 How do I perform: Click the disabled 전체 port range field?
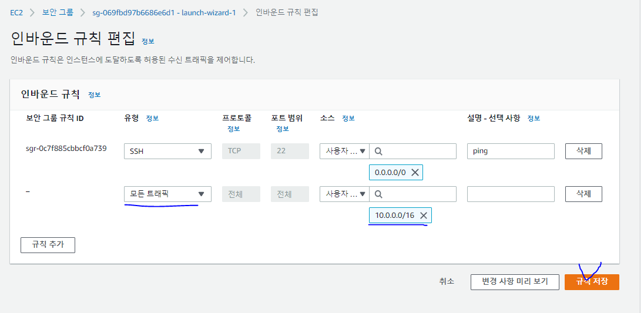(290, 194)
